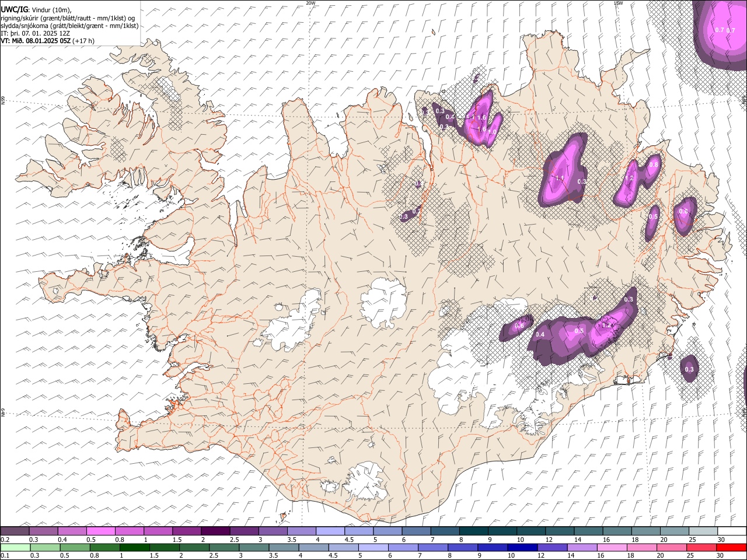Click the '0.1' label in the bottom legend
The image size is (747, 560).
pos(4,555)
